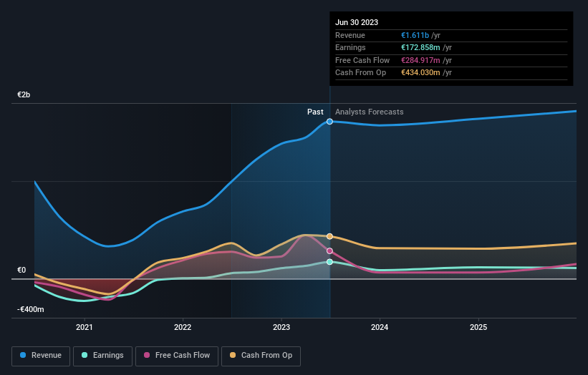
Task: Select the Earnings data point marker on chart
Action: (x=329, y=262)
